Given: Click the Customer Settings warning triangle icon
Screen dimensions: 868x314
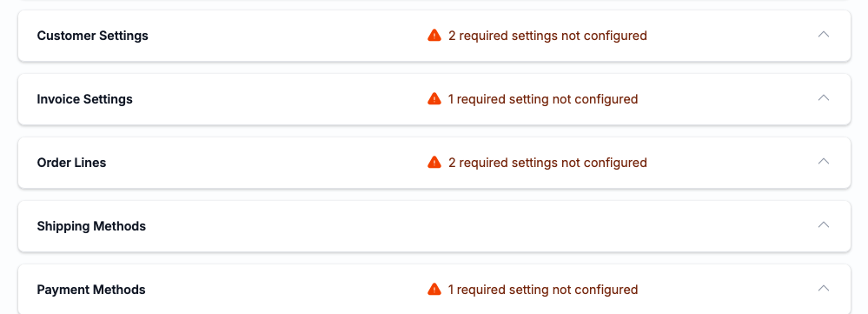Looking at the screenshot, I should [x=434, y=36].
